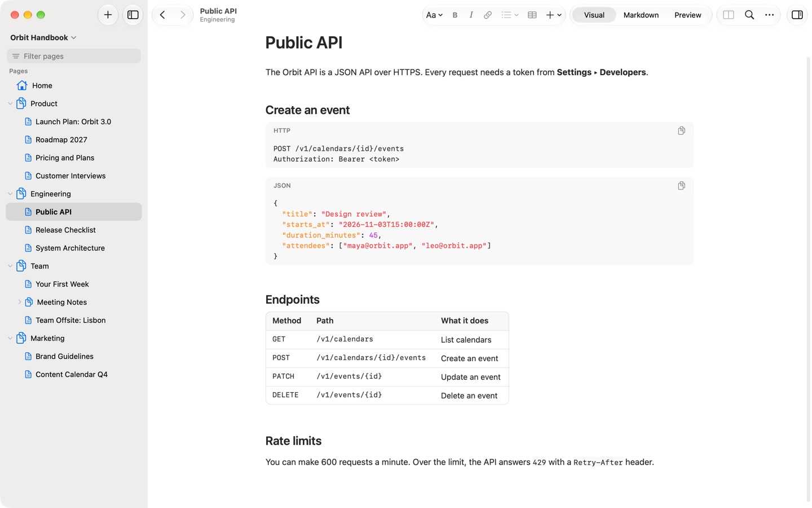Switch to Markdown mode
Screen dimensions: 812x508
coord(641,15)
